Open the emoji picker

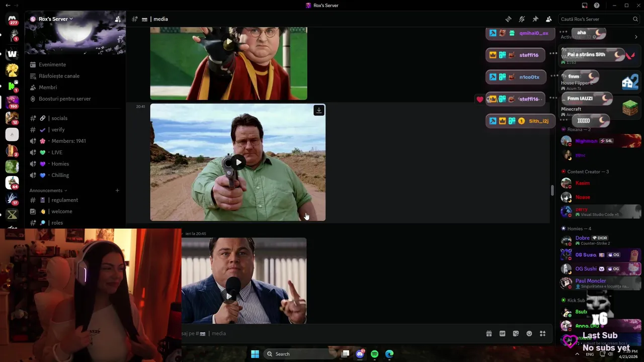tap(529, 333)
